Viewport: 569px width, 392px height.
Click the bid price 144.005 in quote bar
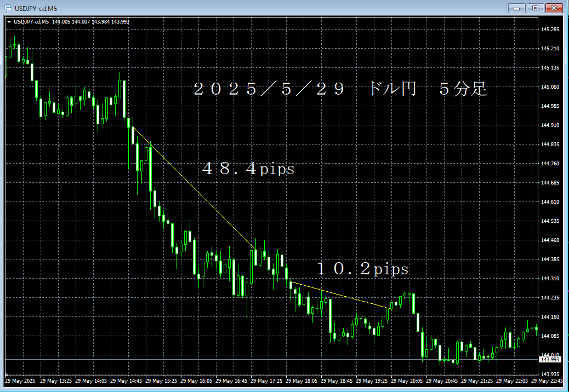[x=61, y=22]
